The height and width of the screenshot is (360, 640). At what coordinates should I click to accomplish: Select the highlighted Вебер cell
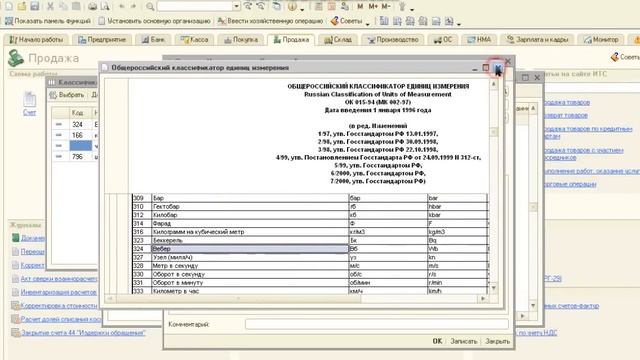pos(250,249)
